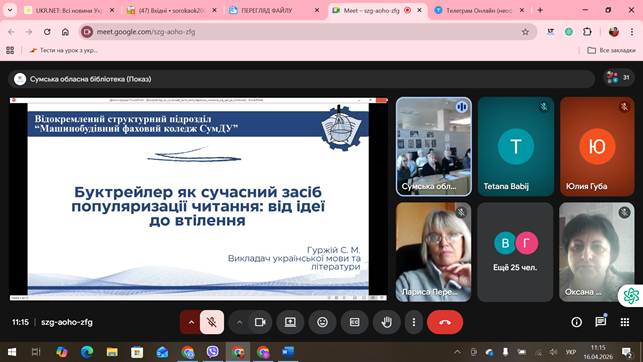This screenshot has height=362, width=643.
Task: Expand video settings arrow beside camera
Action: click(x=239, y=322)
